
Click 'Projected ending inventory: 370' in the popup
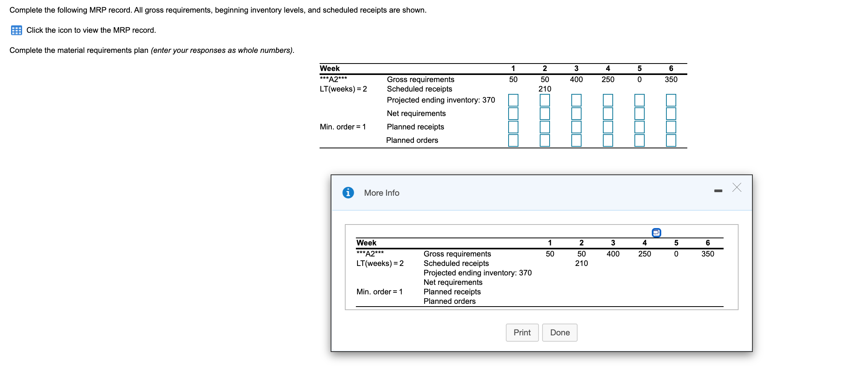(x=477, y=273)
